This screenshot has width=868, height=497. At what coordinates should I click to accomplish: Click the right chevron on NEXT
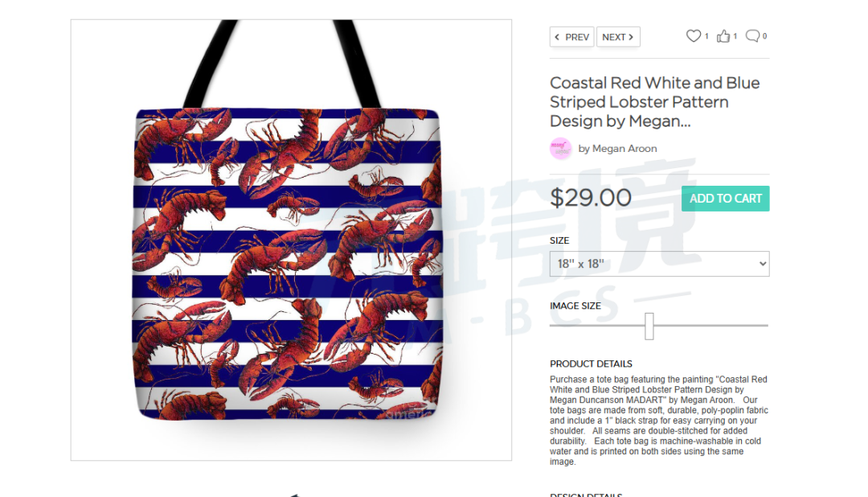coord(631,37)
